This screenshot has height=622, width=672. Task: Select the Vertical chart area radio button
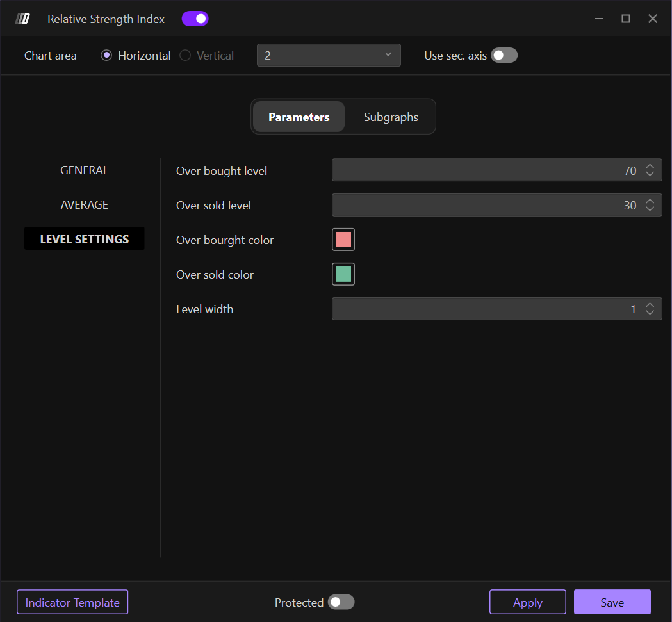click(x=185, y=56)
